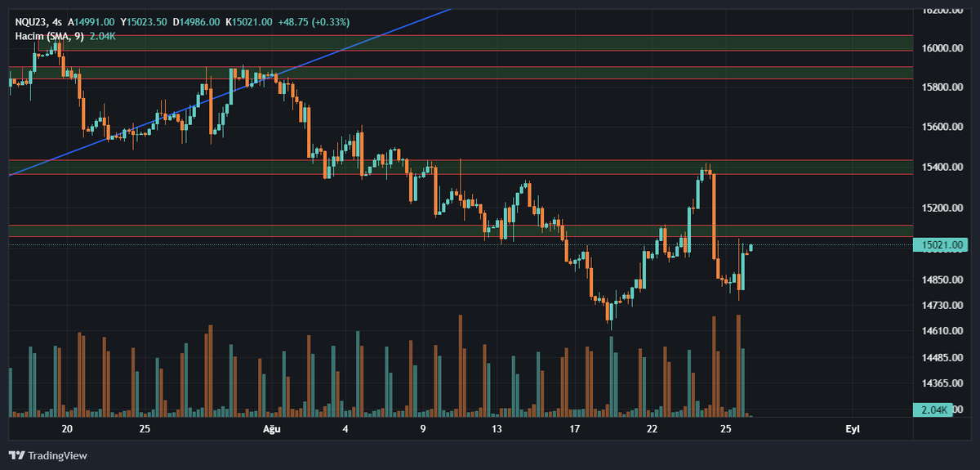
Task: Click the TradingView logo
Action: pyautogui.click(x=48, y=455)
